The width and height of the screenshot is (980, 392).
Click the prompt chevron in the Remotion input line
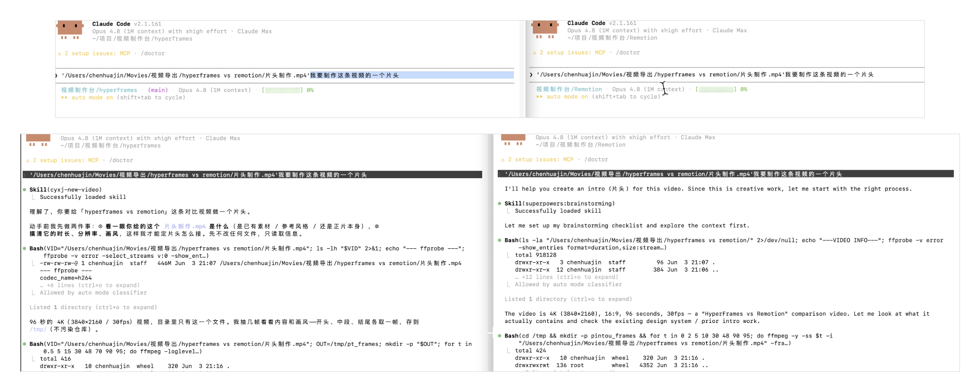pos(531,75)
